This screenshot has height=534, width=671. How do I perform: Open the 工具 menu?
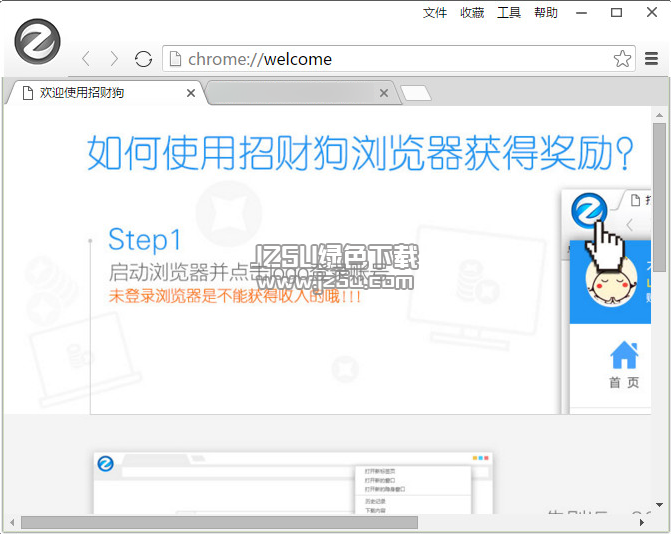point(509,12)
